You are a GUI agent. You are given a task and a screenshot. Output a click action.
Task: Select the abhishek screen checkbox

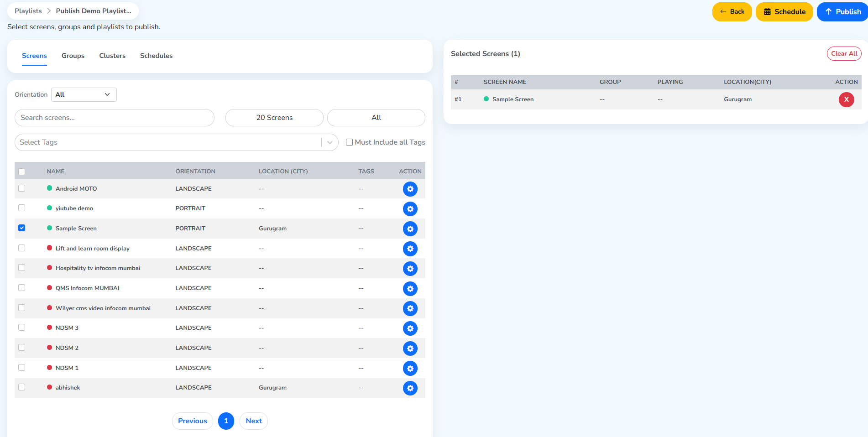coord(21,387)
